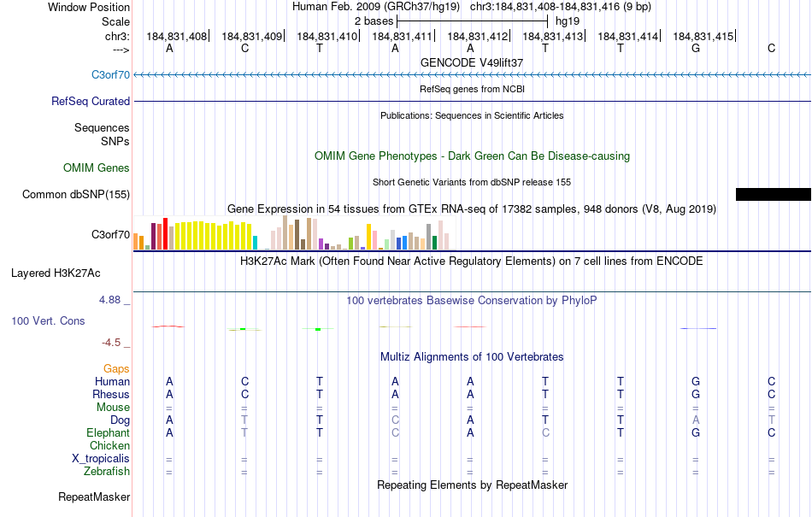Click the cyan GTEx expression bar
812x517 pixels.
[255, 243]
